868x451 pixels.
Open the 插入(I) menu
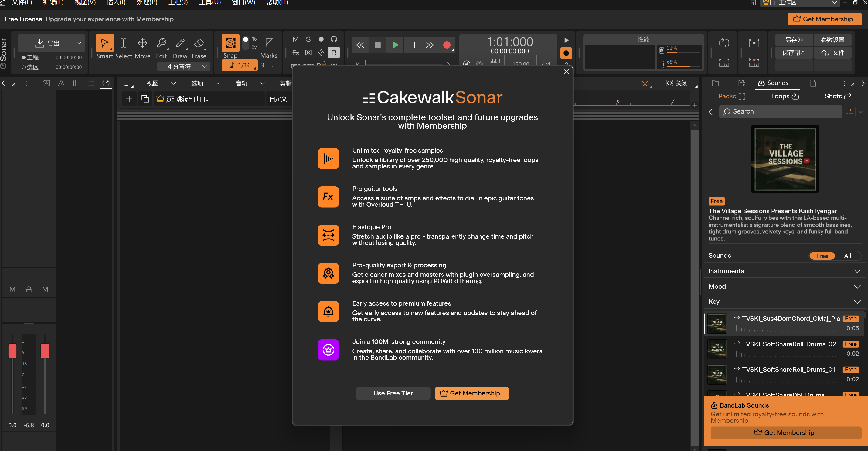click(x=116, y=3)
